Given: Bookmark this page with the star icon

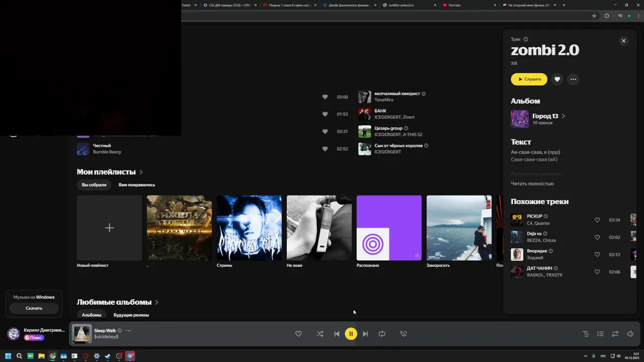Looking at the screenshot, I should 594,16.
